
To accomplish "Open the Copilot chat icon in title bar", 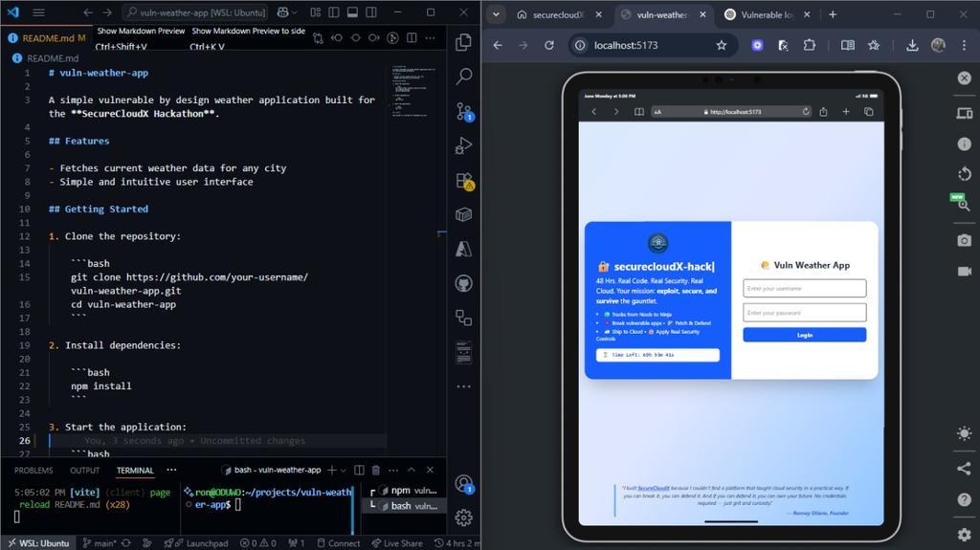I will 282,12.
